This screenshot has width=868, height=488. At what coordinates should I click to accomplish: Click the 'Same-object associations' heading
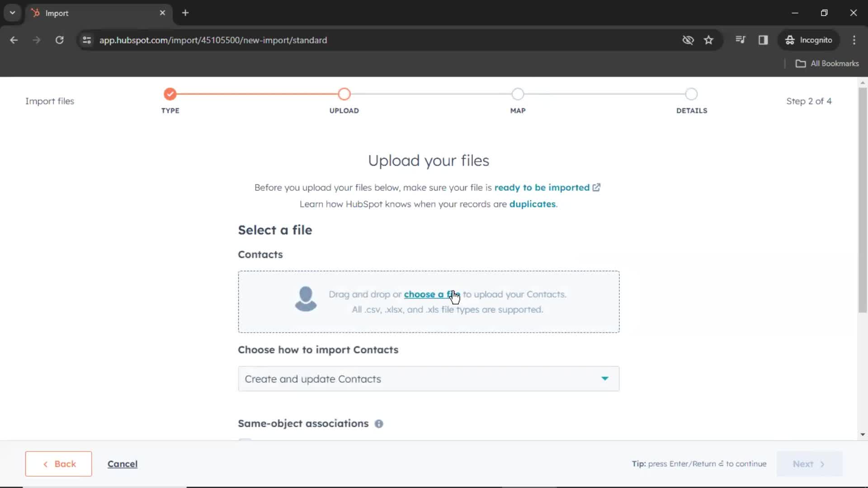pos(303,424)
